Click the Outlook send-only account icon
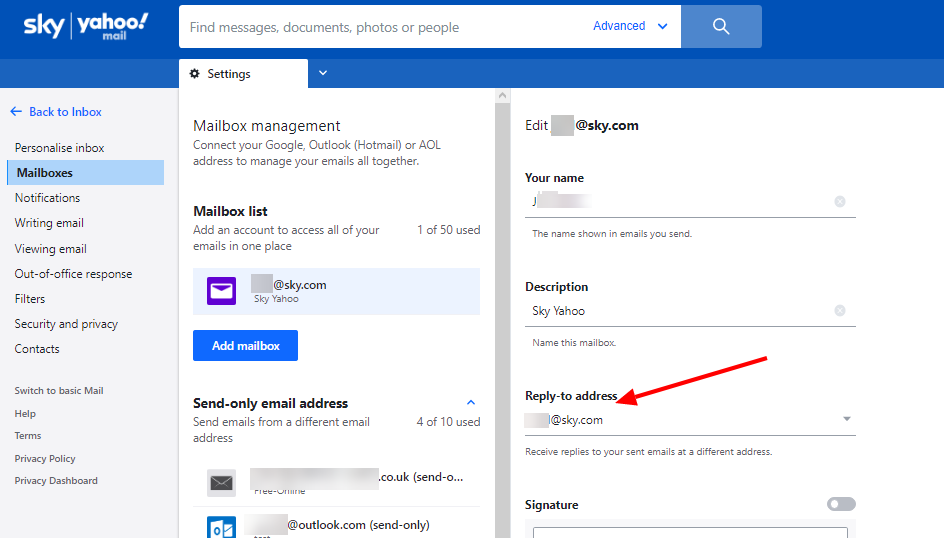 221,527
